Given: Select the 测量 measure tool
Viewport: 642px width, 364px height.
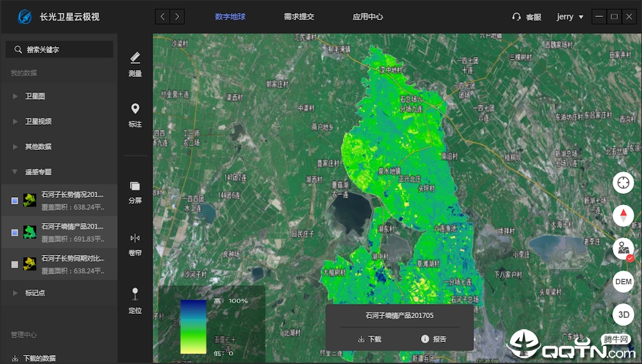Looking at the screenshot, I should click(135, 64).
